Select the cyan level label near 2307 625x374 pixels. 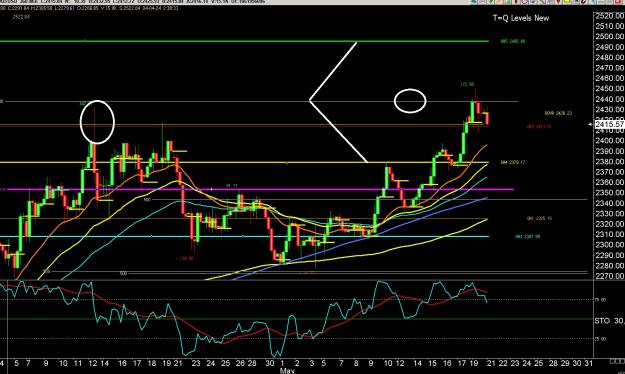tap(527, 237)
